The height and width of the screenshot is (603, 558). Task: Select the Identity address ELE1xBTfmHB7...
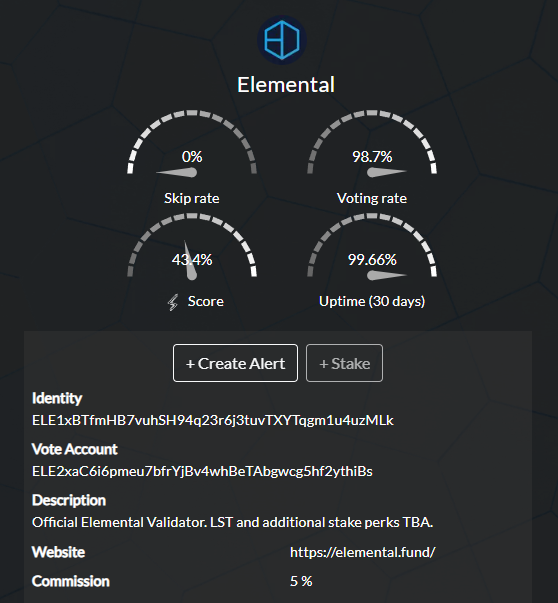click(213, 420)
